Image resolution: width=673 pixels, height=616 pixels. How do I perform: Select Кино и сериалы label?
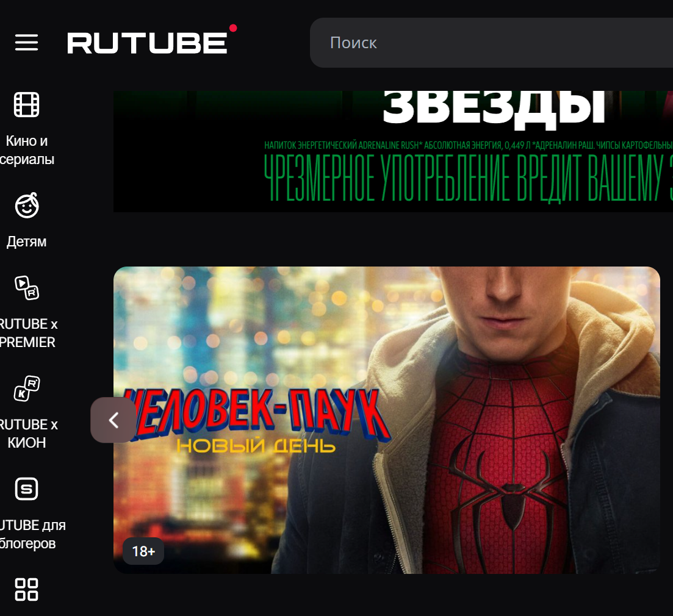(x=27, y=150)
